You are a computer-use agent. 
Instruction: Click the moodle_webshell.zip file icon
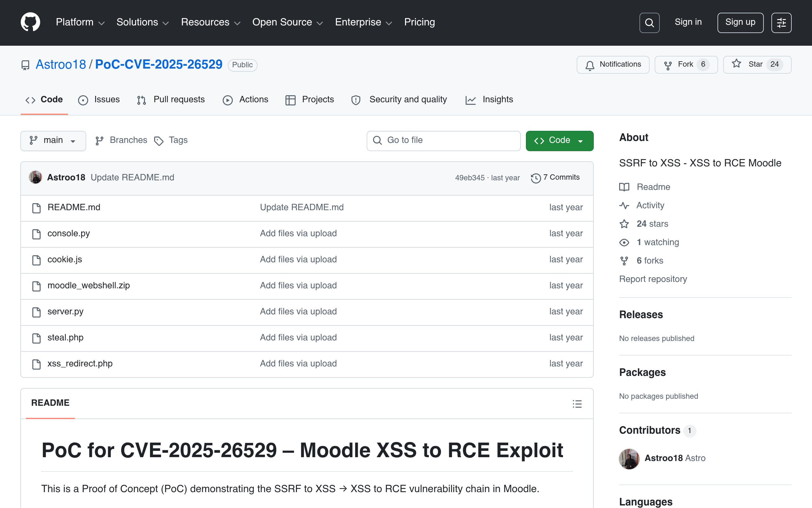[36, 286]
